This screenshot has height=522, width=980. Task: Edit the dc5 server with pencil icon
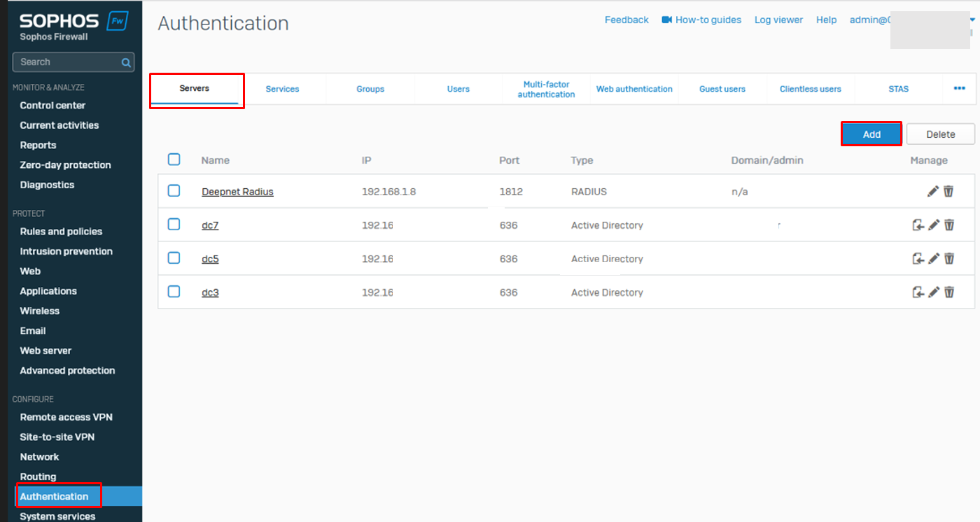coord(933,259)
